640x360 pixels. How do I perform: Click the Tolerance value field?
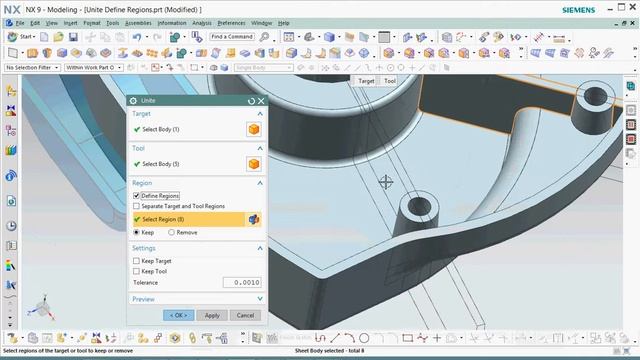pyautogui.click(x=242, y=282)
